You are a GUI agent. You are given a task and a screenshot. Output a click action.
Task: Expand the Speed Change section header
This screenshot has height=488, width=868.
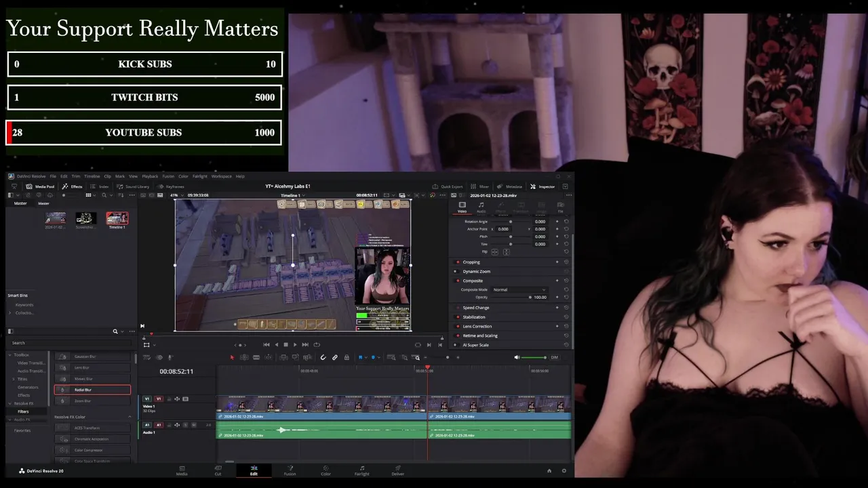476,308
